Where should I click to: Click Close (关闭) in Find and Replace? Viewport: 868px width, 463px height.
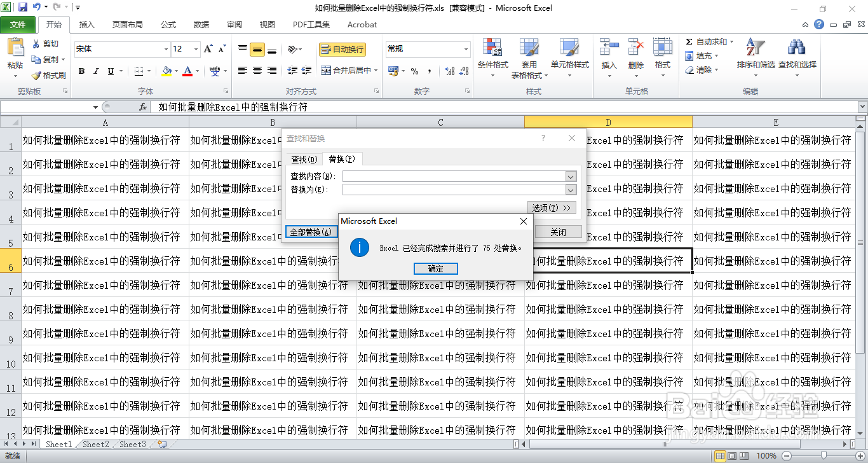point(558,232)
